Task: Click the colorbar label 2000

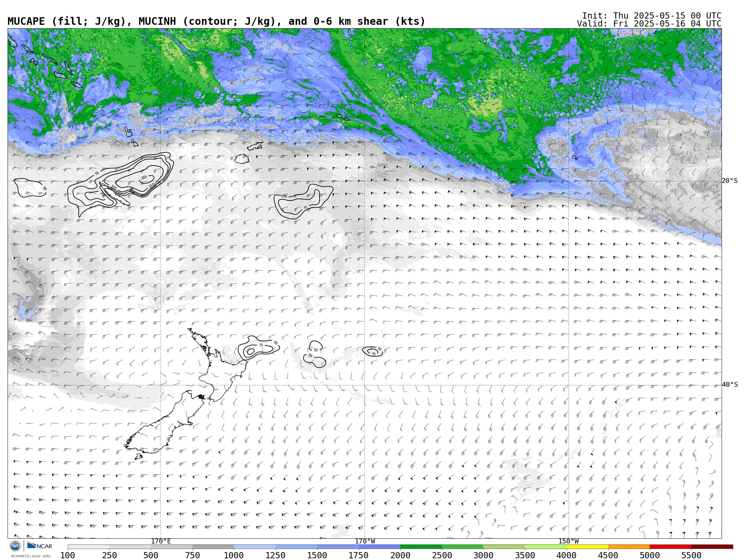Action: [x=400, y=556]
